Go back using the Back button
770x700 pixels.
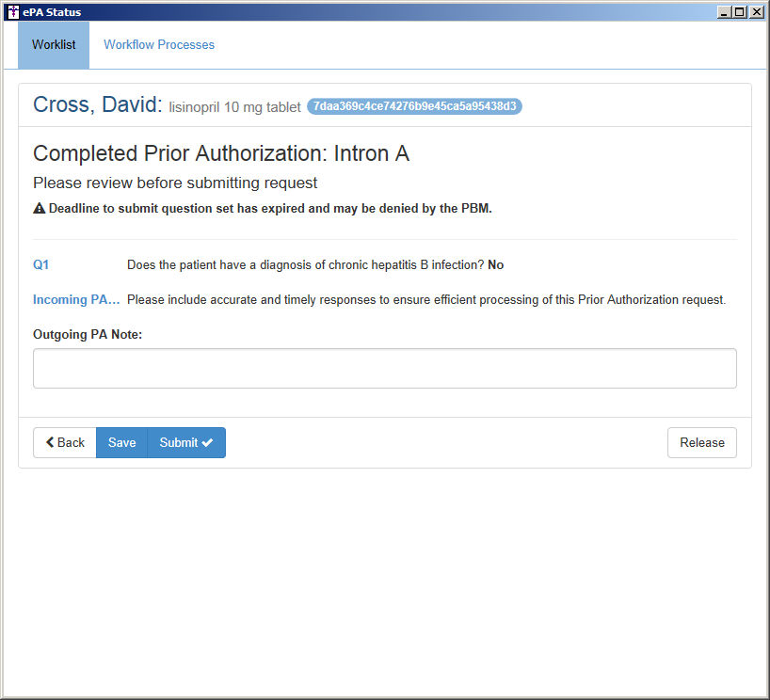[65, 443]
